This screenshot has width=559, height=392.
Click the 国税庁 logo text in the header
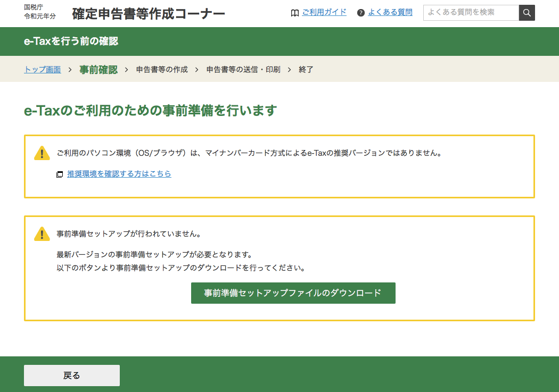(32, 7)
